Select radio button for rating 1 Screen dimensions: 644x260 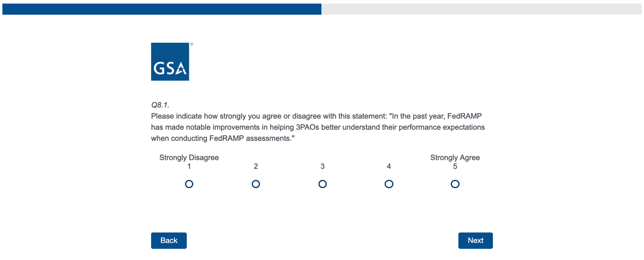point(189,184)
